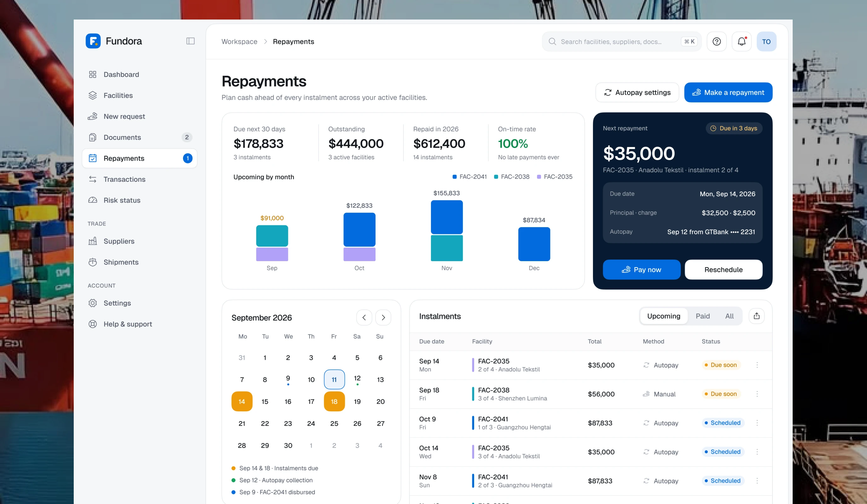Open Risk status page
The height and width of the screenshot is (504, 867).
[x=139, y=200]
